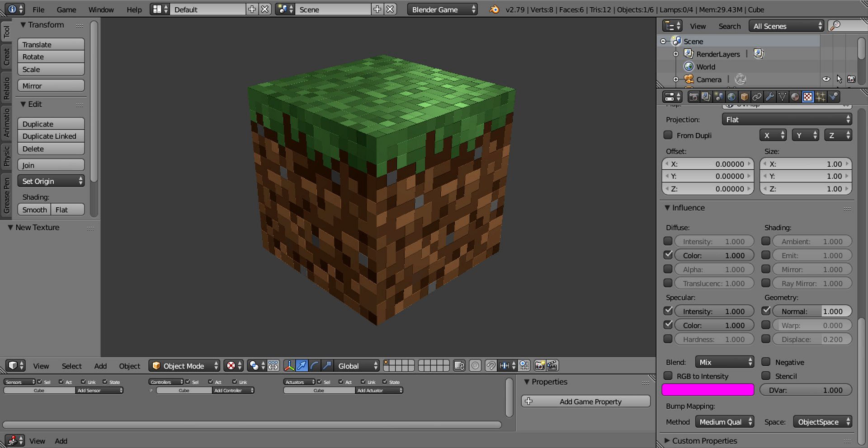Click the View menu in the viewport header
Screen dimensions: 868x448
point(41,366)
